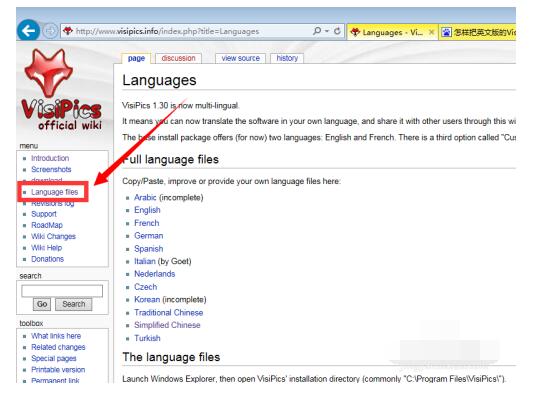Open the German language file link
The width and height of the screenshot is (556, 395).
pyautogui.click(x=149, y=236)
